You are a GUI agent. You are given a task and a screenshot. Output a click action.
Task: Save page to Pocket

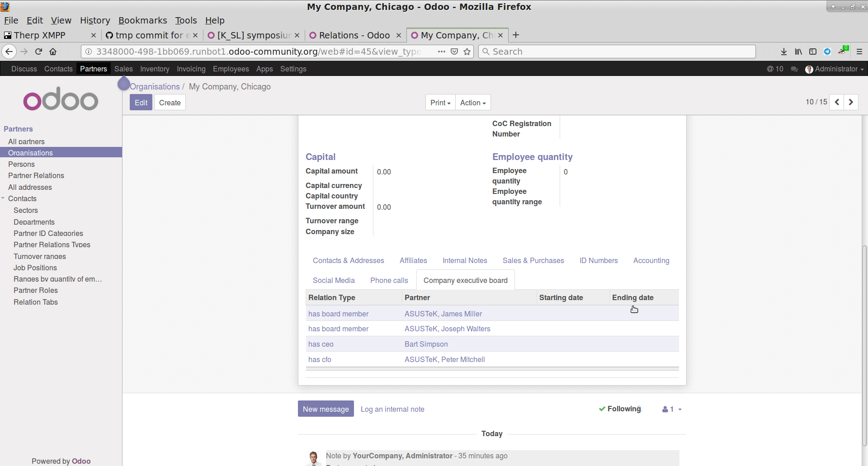[454, 52]
